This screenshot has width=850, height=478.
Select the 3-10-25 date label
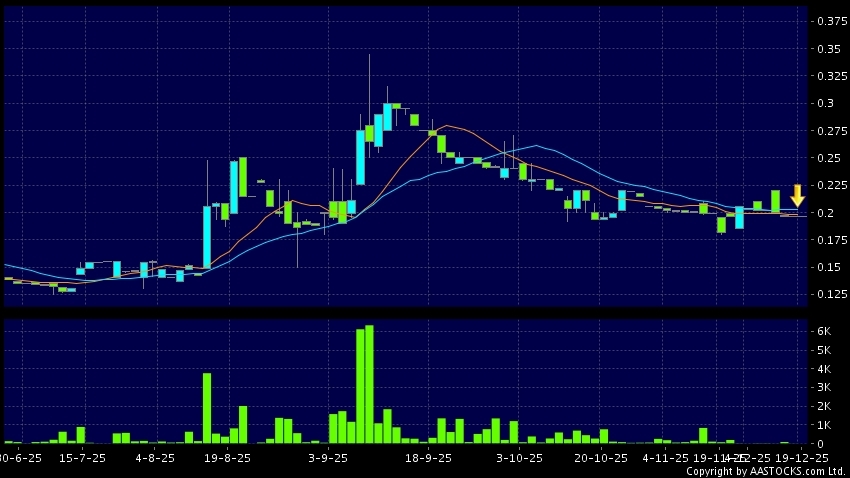518,457
